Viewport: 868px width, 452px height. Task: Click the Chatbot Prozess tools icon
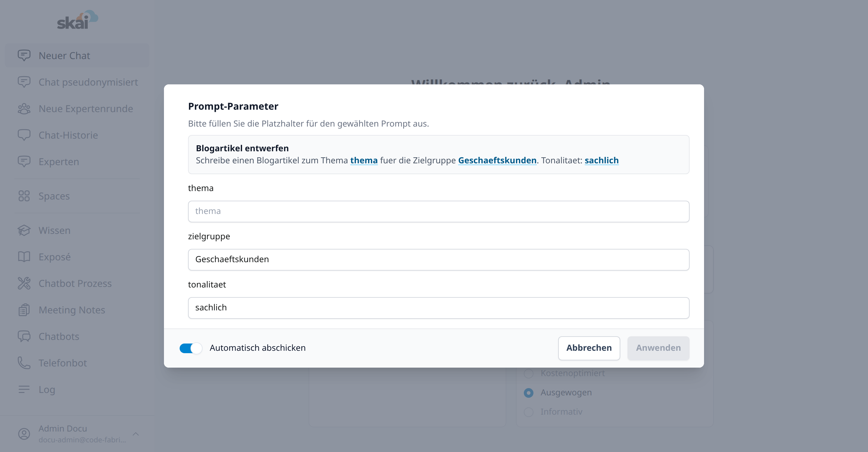pos(24,283)
